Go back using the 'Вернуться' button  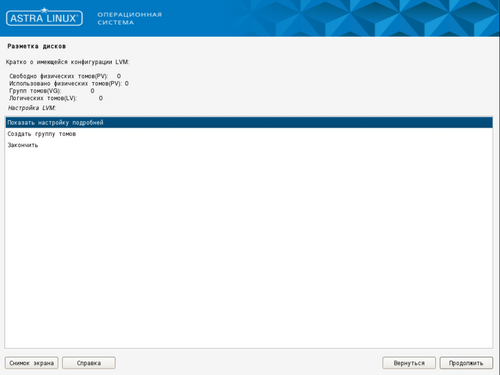click(x=409, y=363)
